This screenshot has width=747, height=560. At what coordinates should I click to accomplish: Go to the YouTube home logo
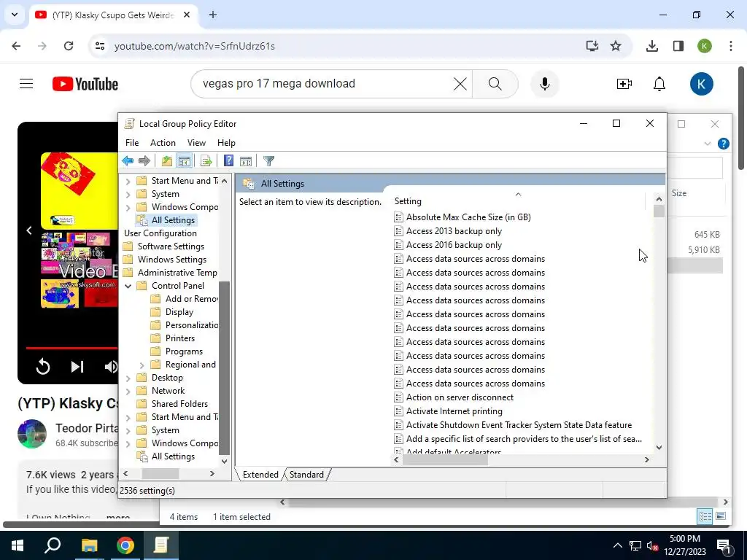(x=85, y=84)
